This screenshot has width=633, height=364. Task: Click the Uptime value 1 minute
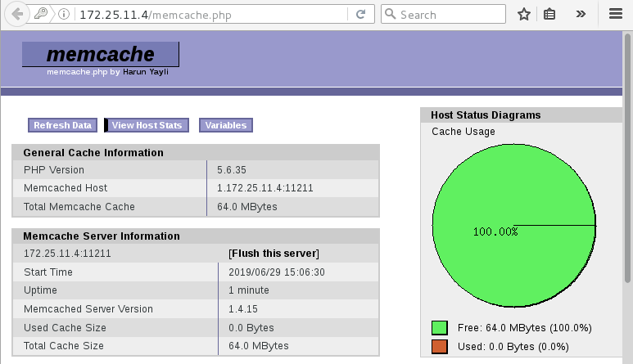249,290
